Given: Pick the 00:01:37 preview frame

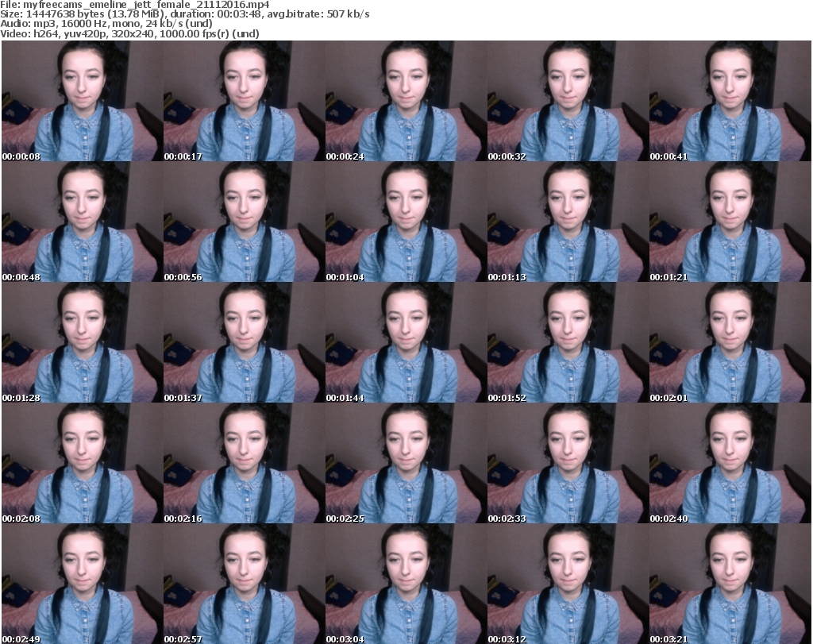Looking at the screenshot, I should point(245,343).
